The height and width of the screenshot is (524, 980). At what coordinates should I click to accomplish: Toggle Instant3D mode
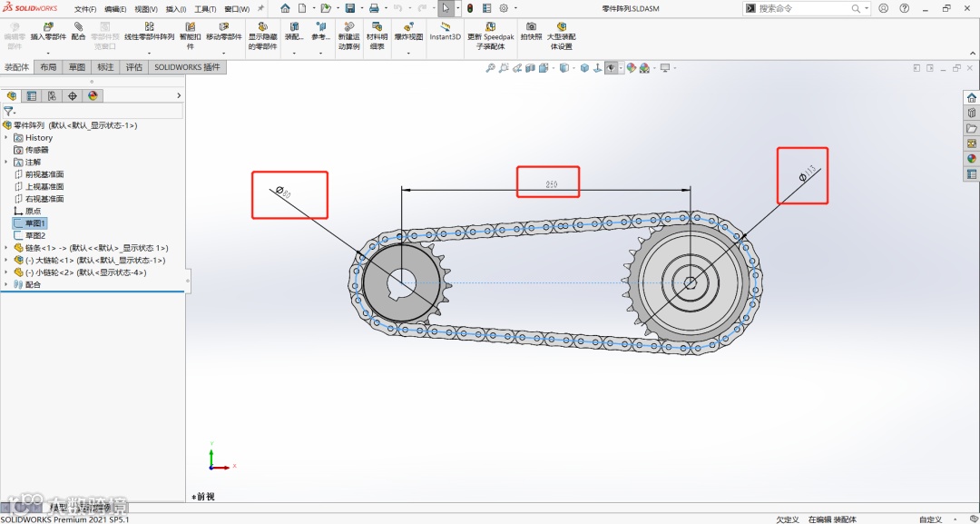point(445,32)
